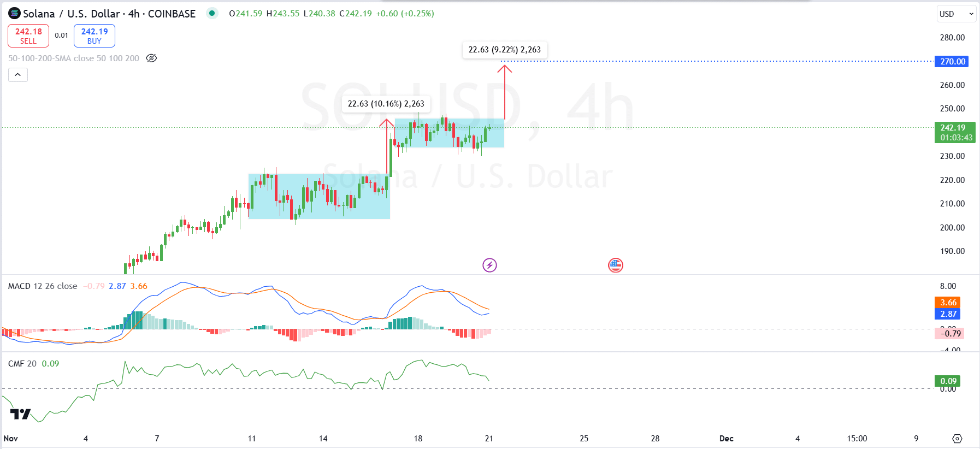The height and width of the screenshot is (449, 980).
Task: Open the purple lightning event marker
Action: (489, 265)
